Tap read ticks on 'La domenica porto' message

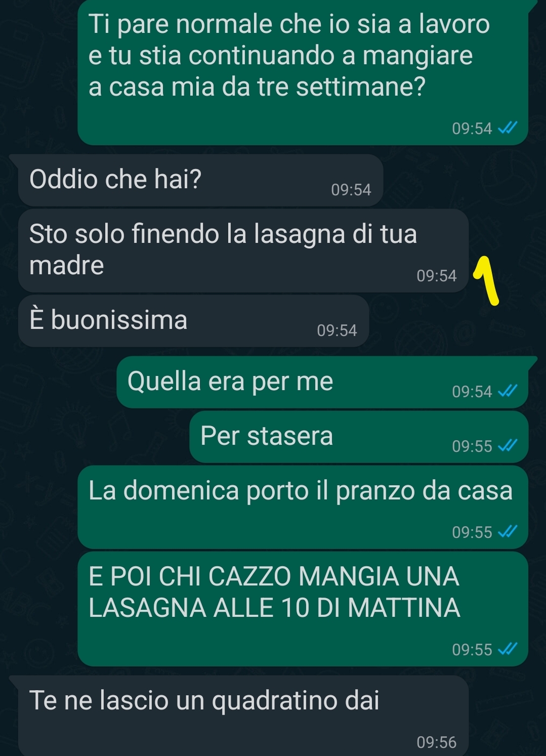pyautogui.click(x=508, y=532)
